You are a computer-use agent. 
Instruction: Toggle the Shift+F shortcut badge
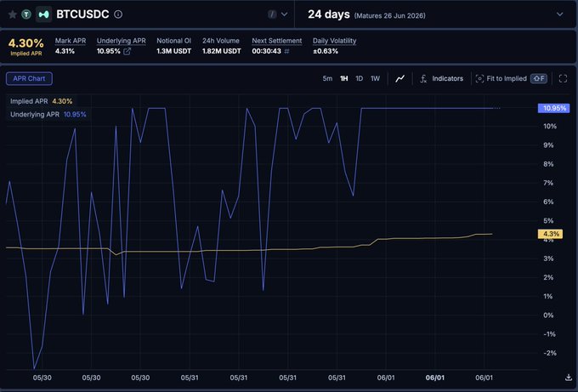(x=539, y=78)
